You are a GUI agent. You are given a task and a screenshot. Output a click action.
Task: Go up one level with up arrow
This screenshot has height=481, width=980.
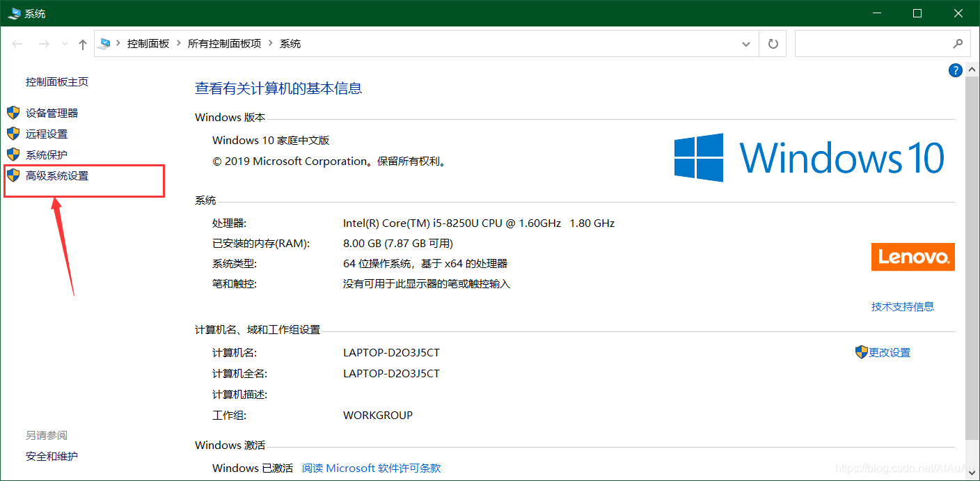tap(83, 45)
